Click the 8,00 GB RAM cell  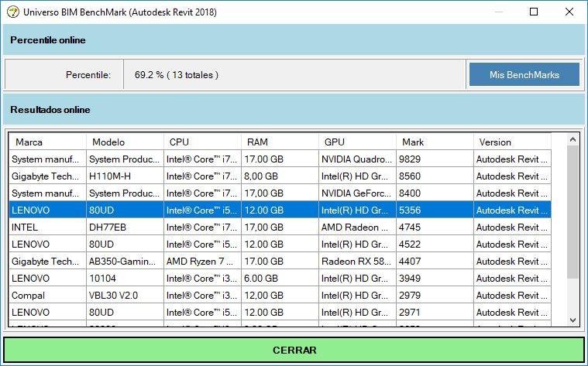pyautogui.click(x=280, y=176)
